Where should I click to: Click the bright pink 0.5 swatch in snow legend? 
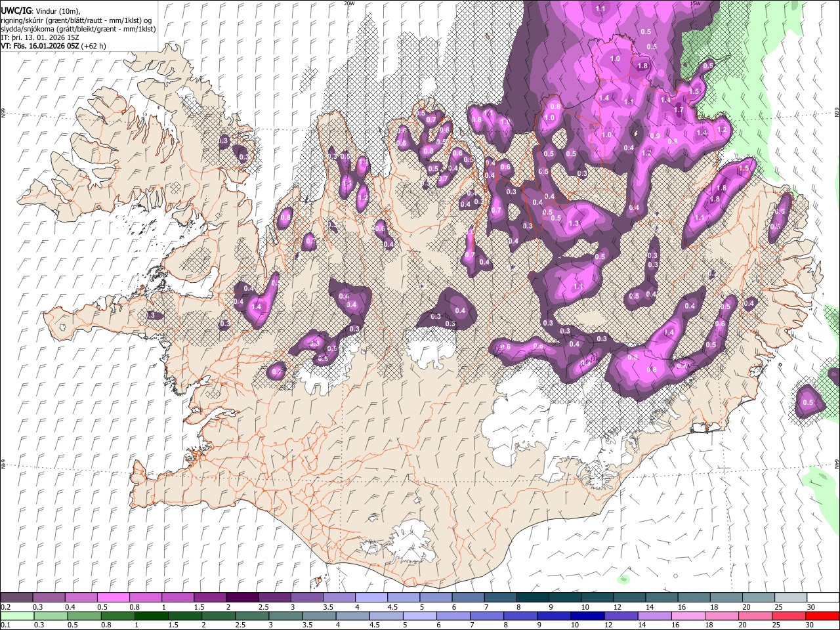coord(114,597)
